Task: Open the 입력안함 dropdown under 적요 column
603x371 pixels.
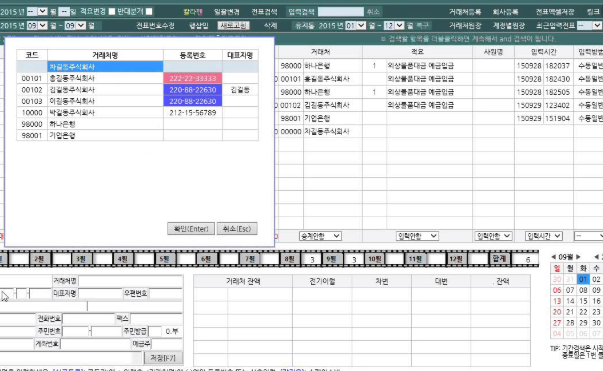Action: [417, 236]
